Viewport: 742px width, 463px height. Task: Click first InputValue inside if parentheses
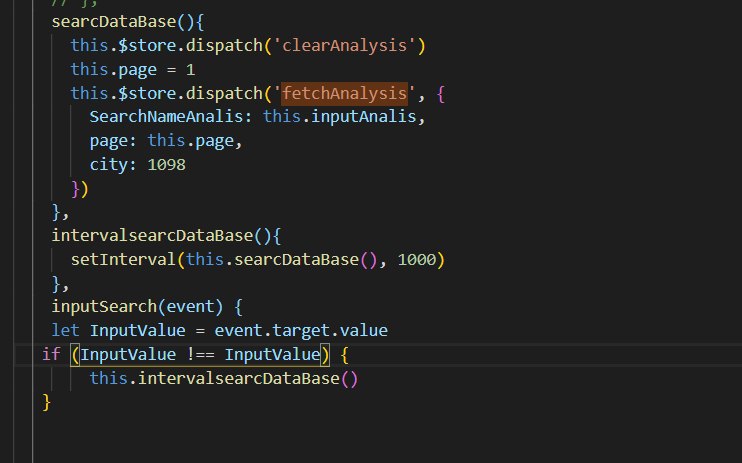[x=128, y=354]
